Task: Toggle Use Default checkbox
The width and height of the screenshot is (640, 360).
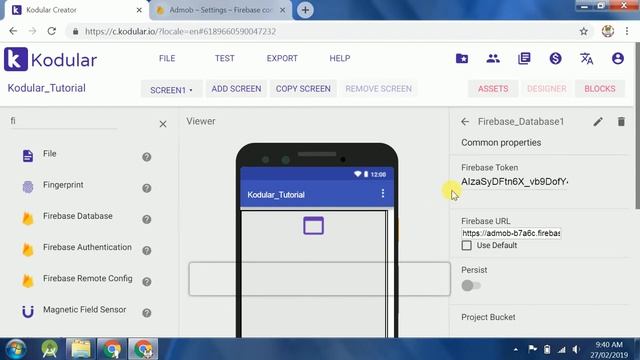Action: pyautogui.click(x=467, y=245)
